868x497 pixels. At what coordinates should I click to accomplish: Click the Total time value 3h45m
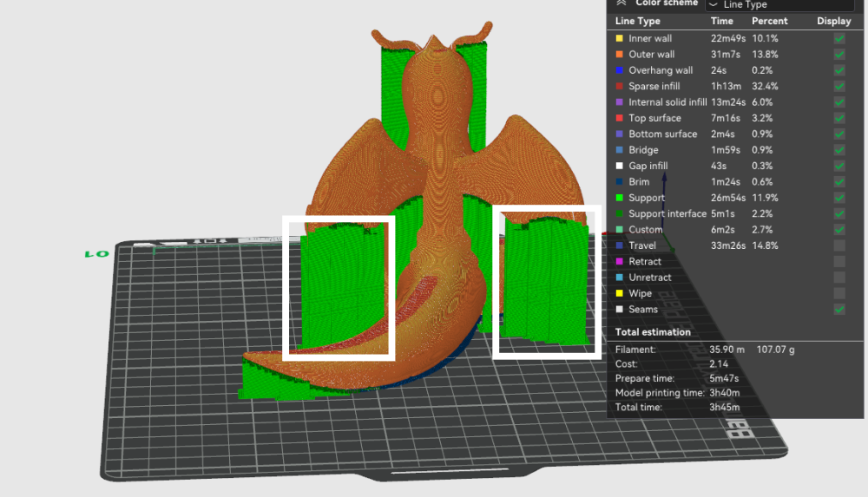coord(725,408)
